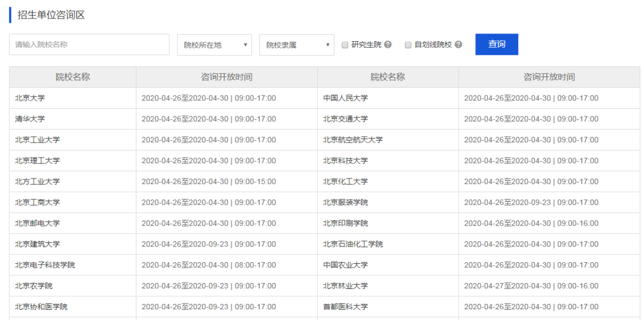The image size is (644, 320).
Task: Click the help icon beside 自划线院校
Action: [459, 45]
